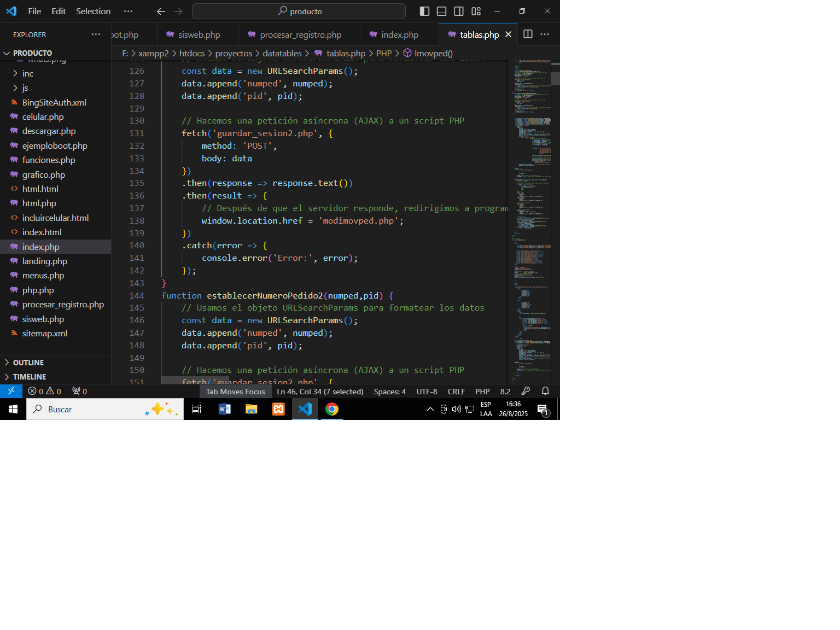This screenshot has width=840, height=630.
Task: Open Google Chrome from the taskbar
Action: tap(331, 409)
